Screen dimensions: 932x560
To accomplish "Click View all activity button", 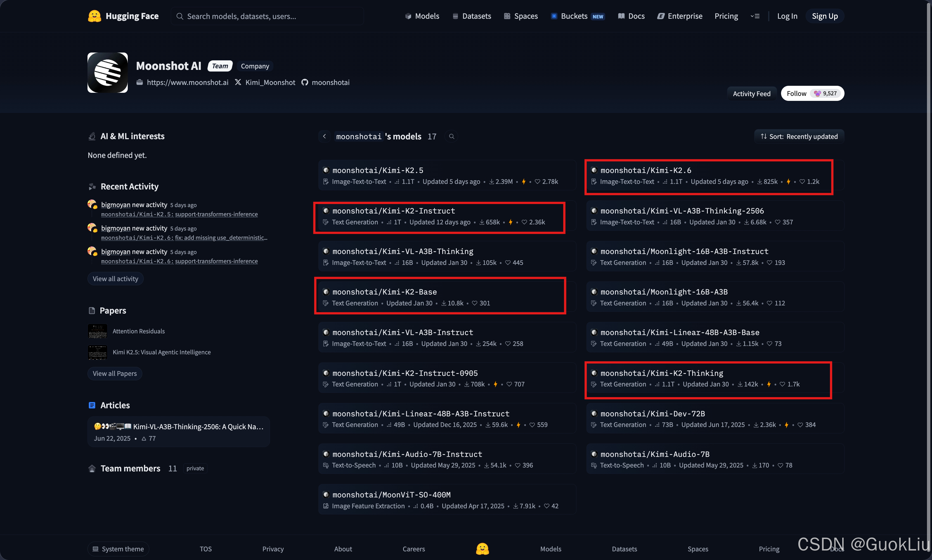I will (x=115, y=279).
